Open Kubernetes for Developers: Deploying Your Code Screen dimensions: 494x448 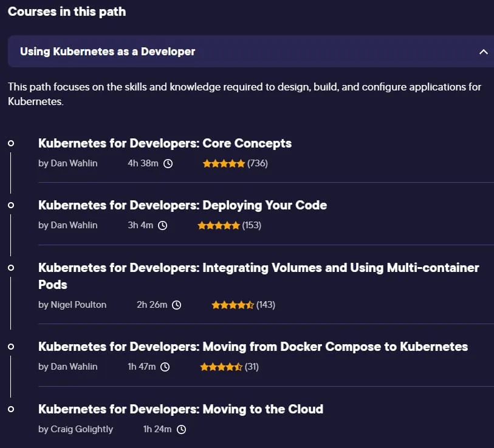182,205
